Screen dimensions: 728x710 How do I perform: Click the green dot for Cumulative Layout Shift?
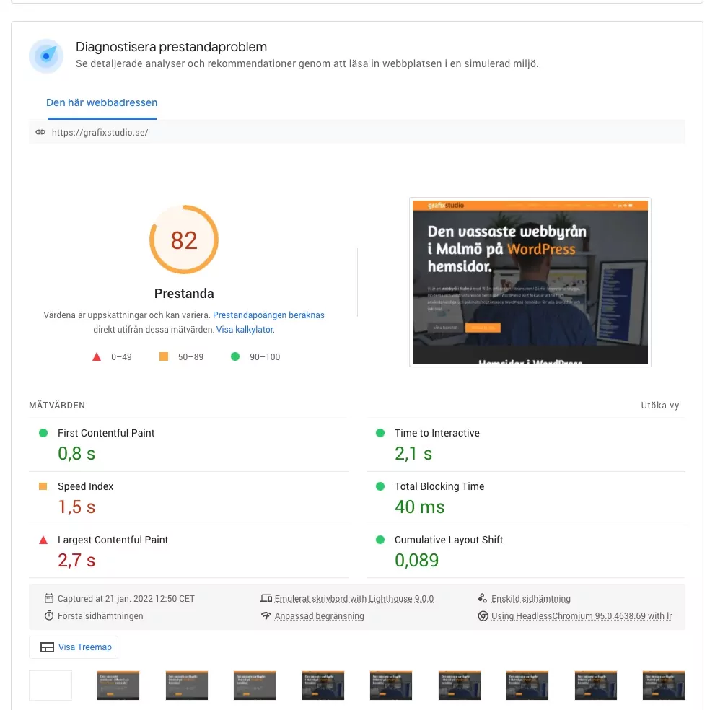coord(380,540)
